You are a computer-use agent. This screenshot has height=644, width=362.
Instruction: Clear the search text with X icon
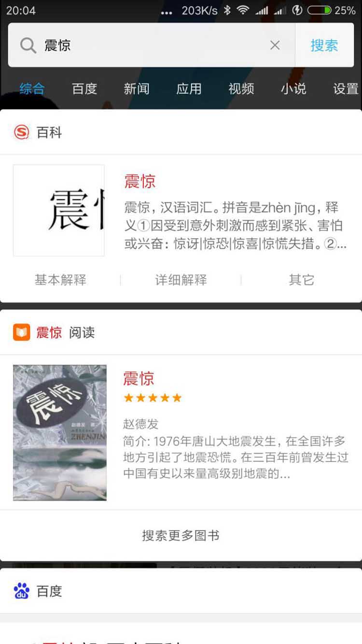(275, 45)
